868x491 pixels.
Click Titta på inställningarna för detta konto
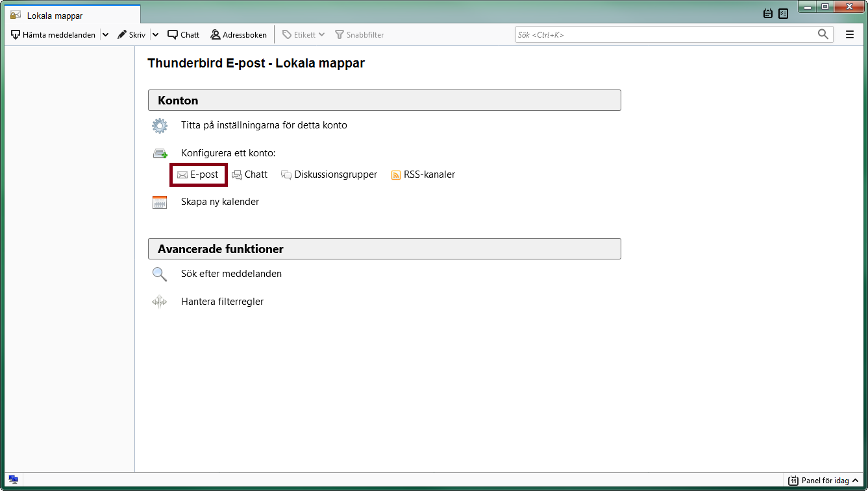tap(264, 125)
